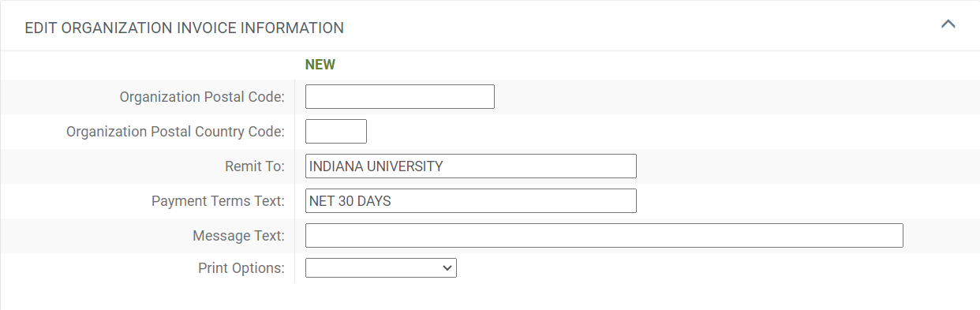Click the Payment Terms Text label
This screenshot has height=310, width=980.
[218, 201]
